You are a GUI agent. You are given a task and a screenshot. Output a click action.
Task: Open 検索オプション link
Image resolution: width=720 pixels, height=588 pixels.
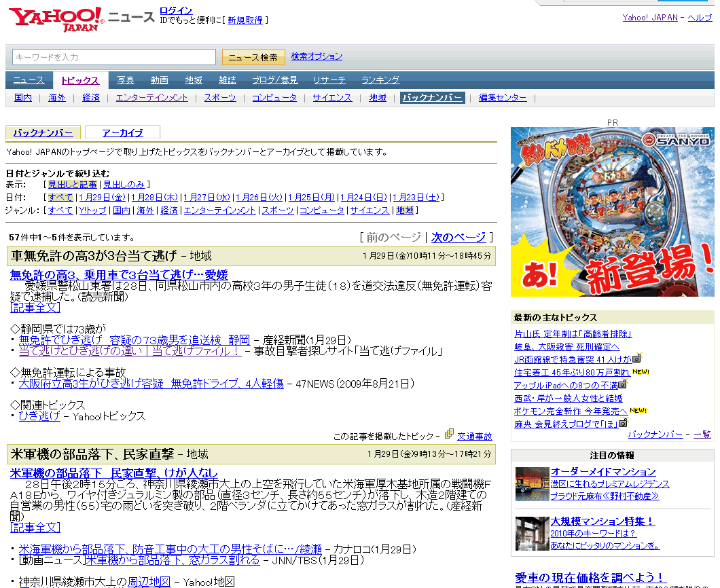(317, 56)
